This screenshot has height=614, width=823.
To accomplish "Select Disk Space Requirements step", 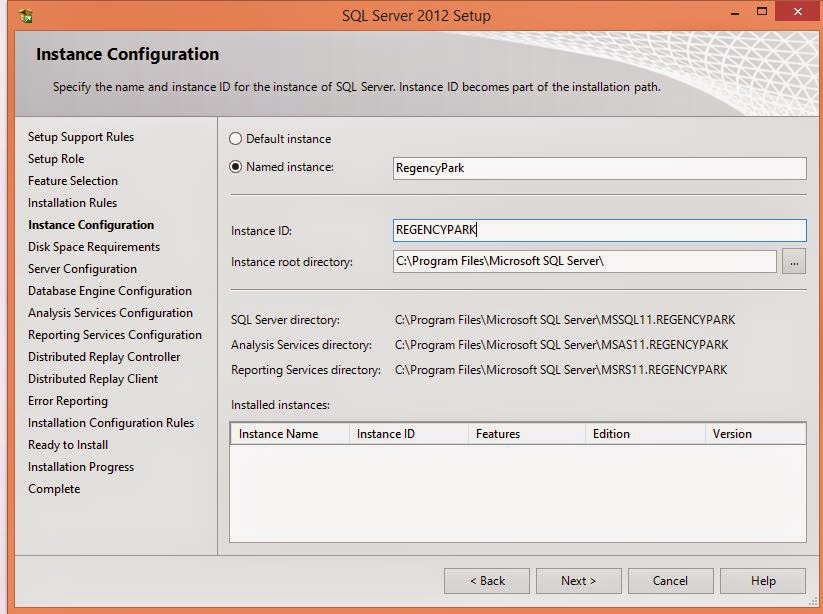I will (94, 247).
